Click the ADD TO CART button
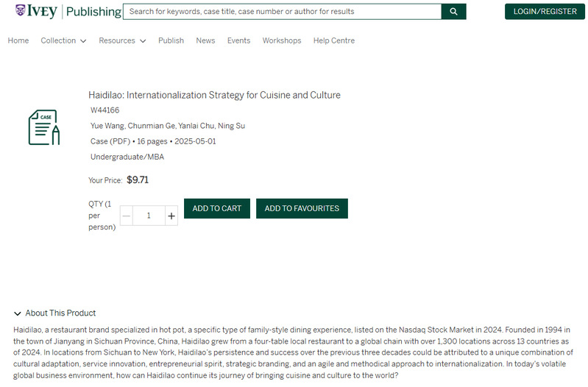Image resolution: width=588 pixels, height=387 pixels. pos(217,208)
